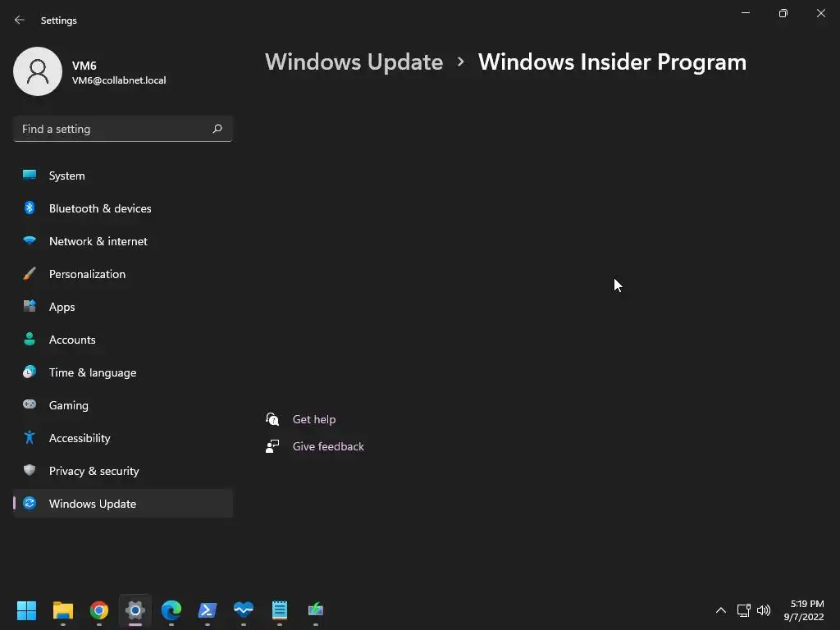Screen dimensions: 840x630
Task: Click the Settings gear taskbar icon
Action: [135, 610]
